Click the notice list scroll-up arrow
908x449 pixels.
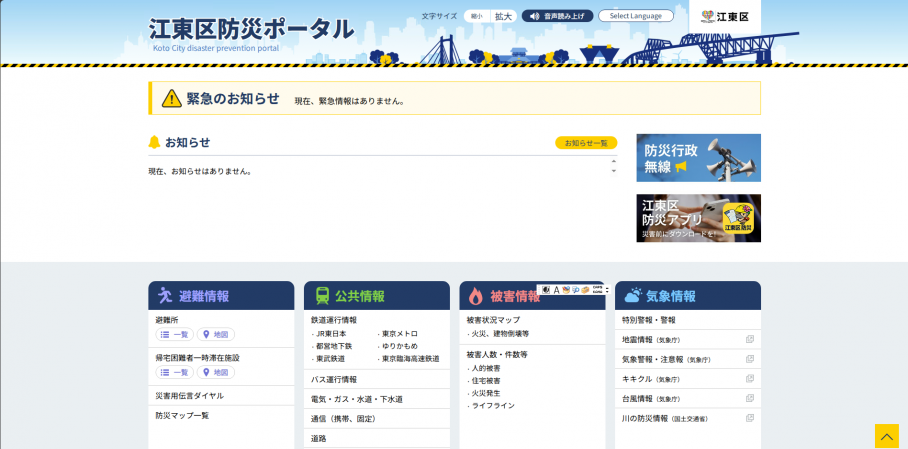614,160
